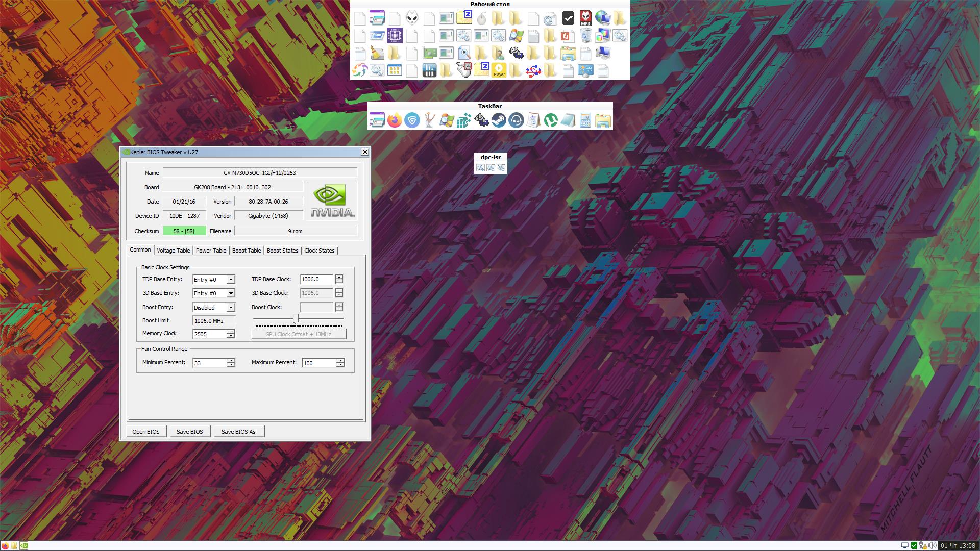This screenshot has width=980, height=551.
Task: Open the Recycle Bin desktop icon
Action: click(585, 36)
